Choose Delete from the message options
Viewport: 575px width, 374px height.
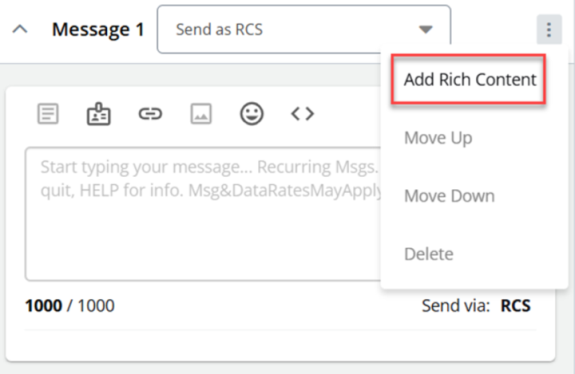[x=428, y=254]
